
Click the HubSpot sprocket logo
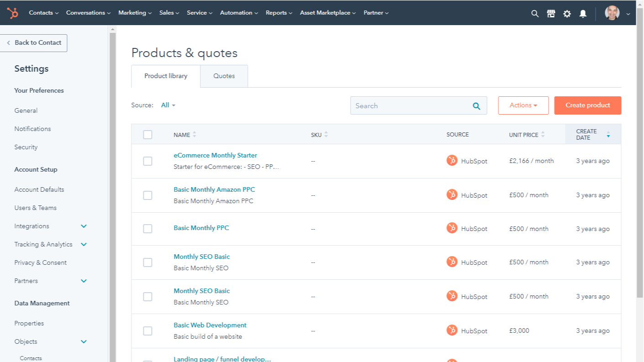click(x=12, y=13)
